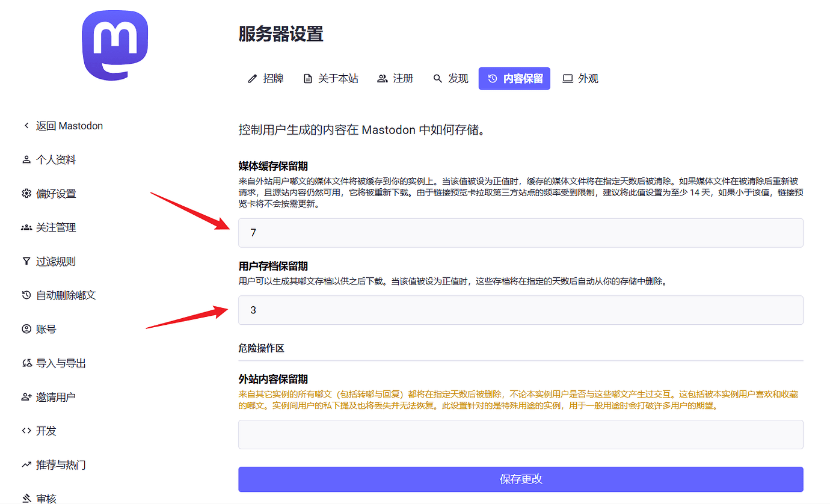Open the 开发 code brackets icon
The image size is (830, 504).
pyautogui.click(x=26, y=430)
